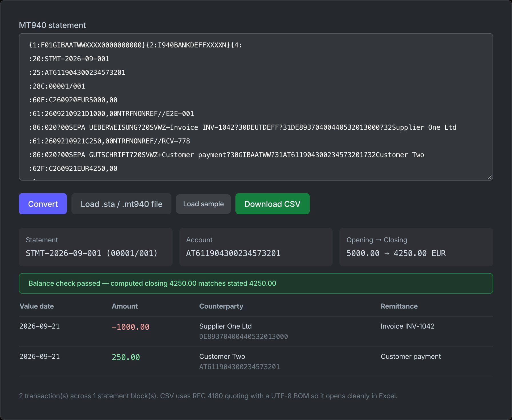Click the value date in the Supplier One row
The image size is (512, 420).
pyautogui.click(x=40, y=326)
